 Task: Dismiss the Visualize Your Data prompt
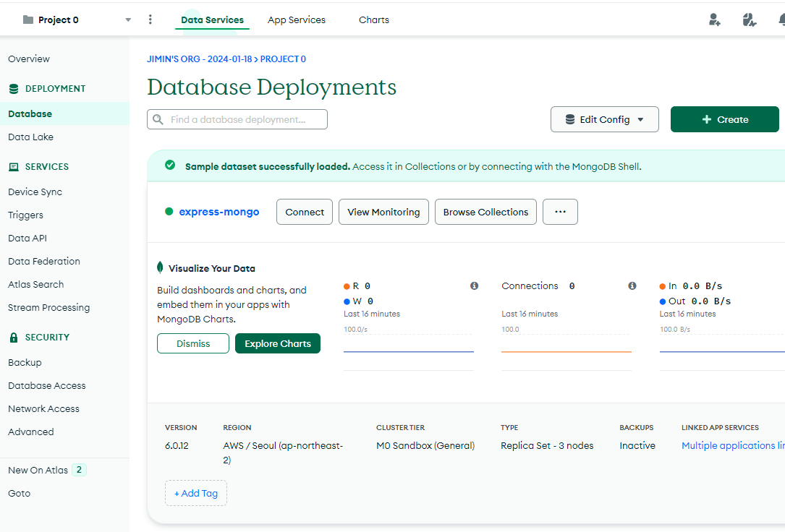(x=193, y=343)
